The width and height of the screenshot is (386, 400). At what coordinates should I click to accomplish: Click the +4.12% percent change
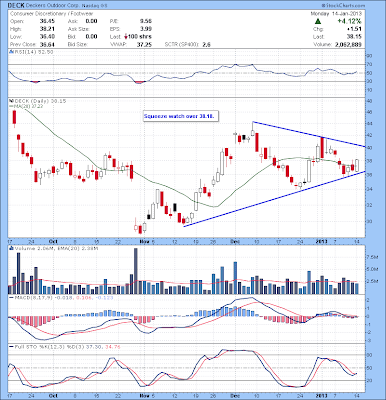click(349, 21)
